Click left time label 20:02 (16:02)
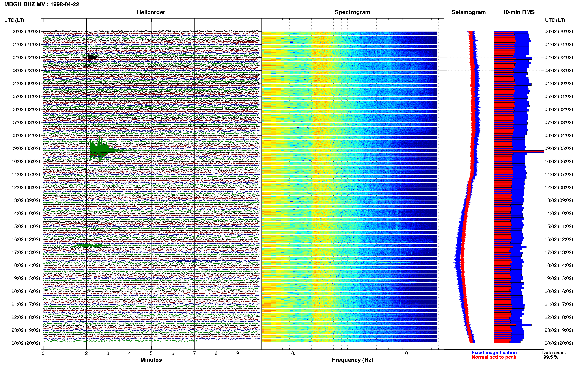The width and height of the screenshot is (588, 368). [x=26, y=291]
